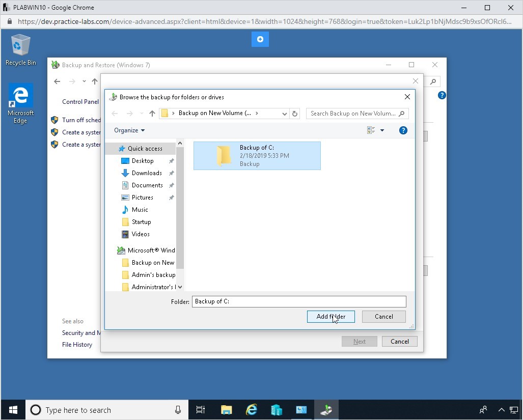This screenshot has width=523, height=420.
Task: Open Task View on the taskbar
Action: click(201, 410)
